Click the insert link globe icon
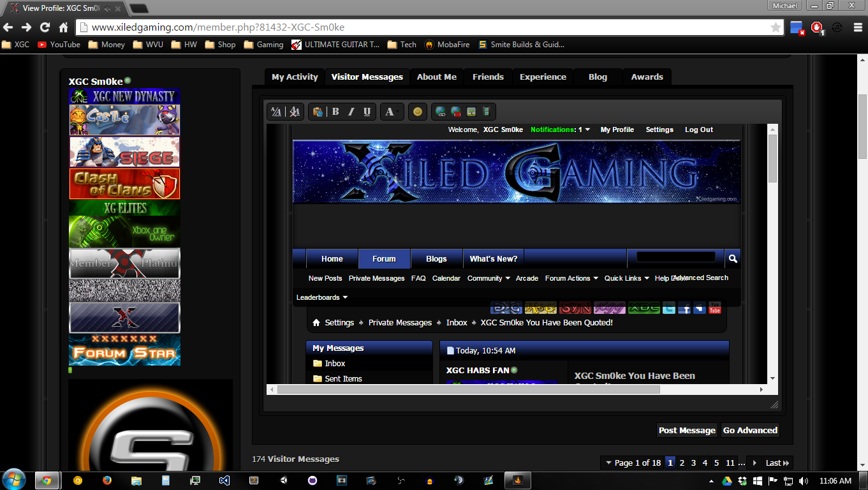The width and height of the screenshot is (868, 490). [440, 112]
